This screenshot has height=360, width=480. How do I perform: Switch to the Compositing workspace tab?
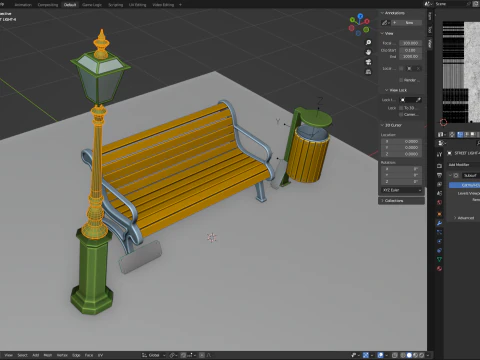[x=48, y=5]
